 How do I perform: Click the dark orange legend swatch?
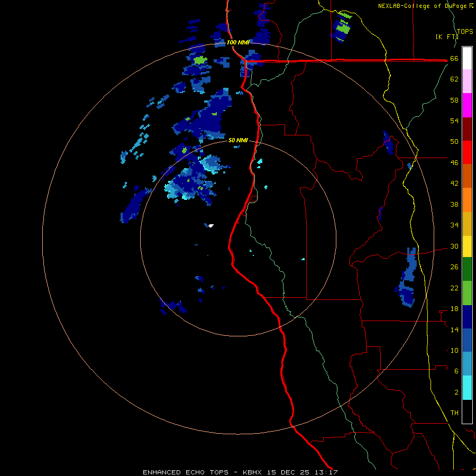[467, 176]
